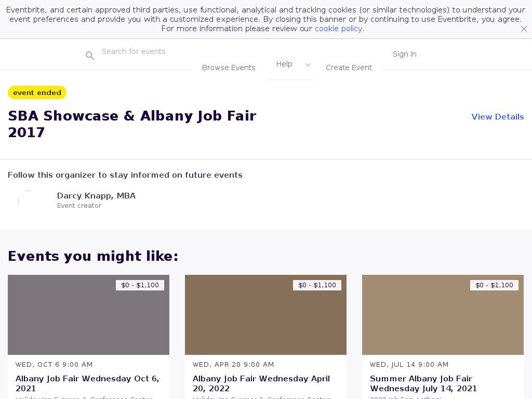The height and width of the screenshot is (399, 532).
Task: Click Darcy Knapp organizer avatar
Action: pyautogui.click(x=28, y=201)
